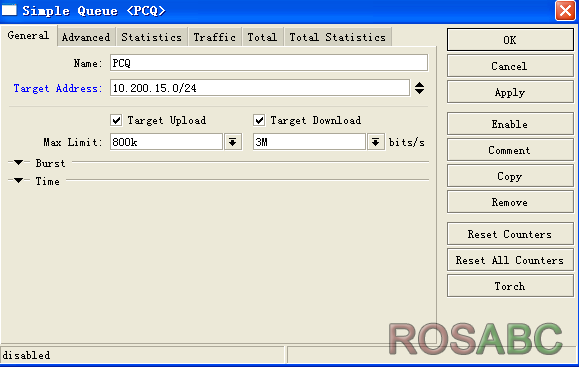
Task: Open the Advanced tab
Action: coord(86,37)
